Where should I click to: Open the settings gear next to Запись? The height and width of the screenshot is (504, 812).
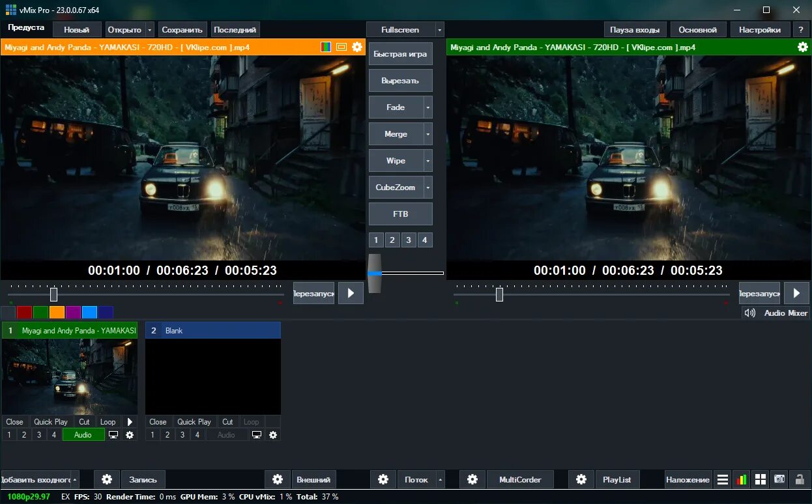(x=107, y=479)
